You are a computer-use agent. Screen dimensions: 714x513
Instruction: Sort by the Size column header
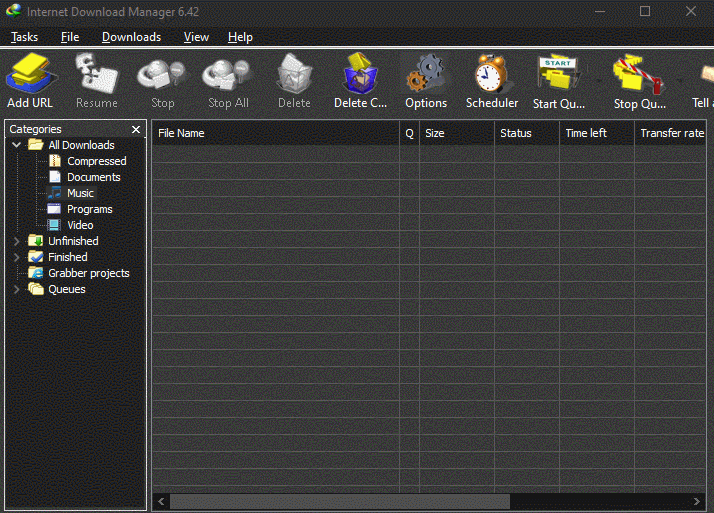[457, 133]
